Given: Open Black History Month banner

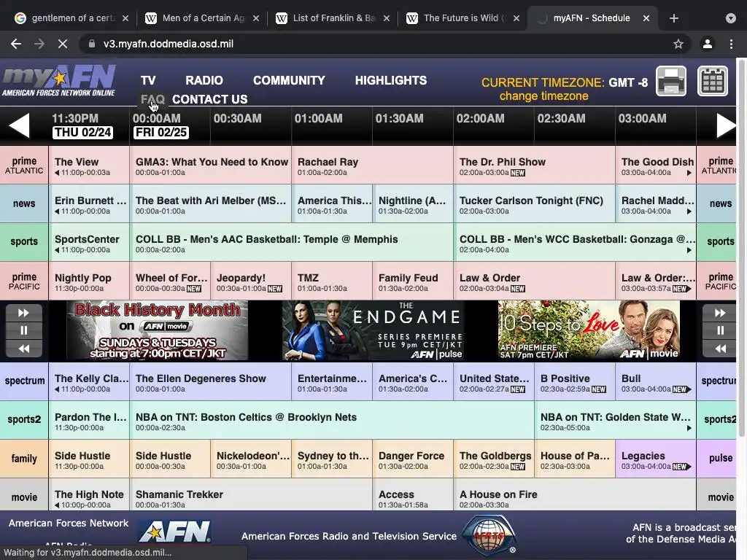Looking at the screenshot, I should coord(158,330).
